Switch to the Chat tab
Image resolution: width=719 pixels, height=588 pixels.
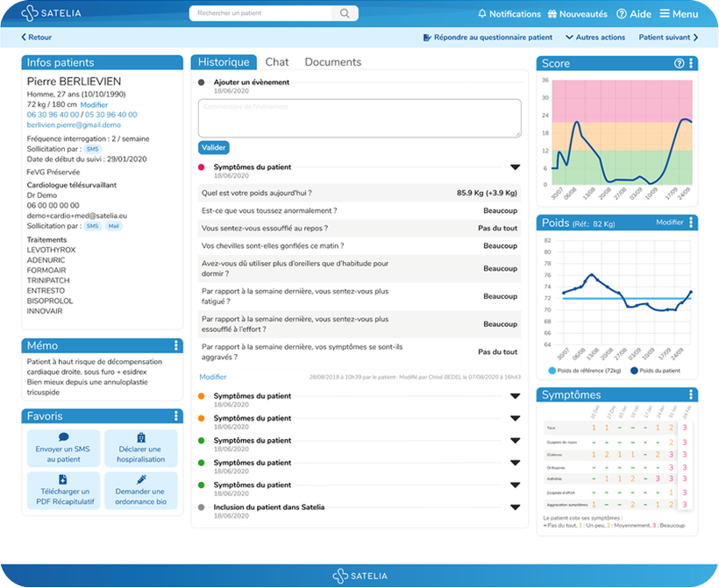point(277,62)
